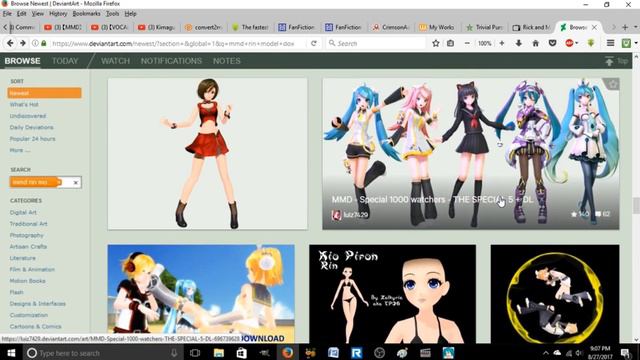Screen dimensions: 640x360
Task: Open the Adblock Plus extension icon
Action: click(569, 43)
